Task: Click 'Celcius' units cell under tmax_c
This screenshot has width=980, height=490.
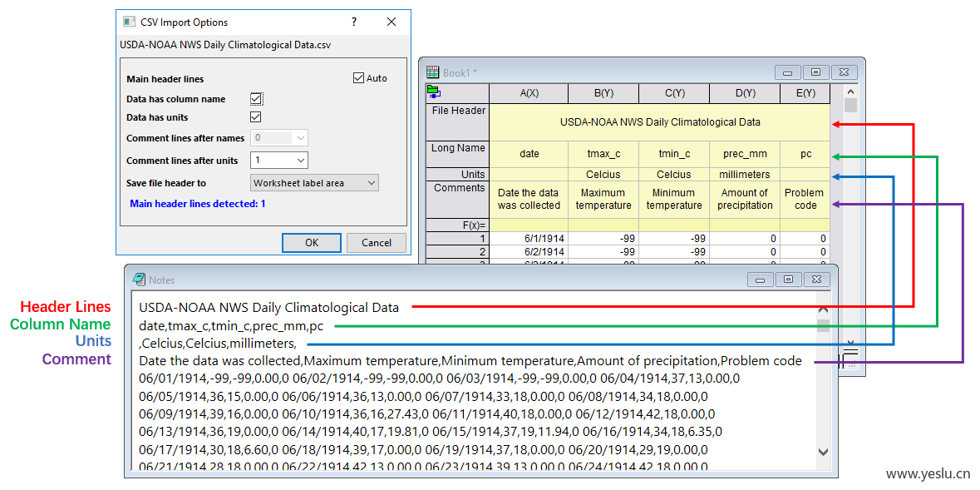Action: pyautogui.click(x=603, y=174)
